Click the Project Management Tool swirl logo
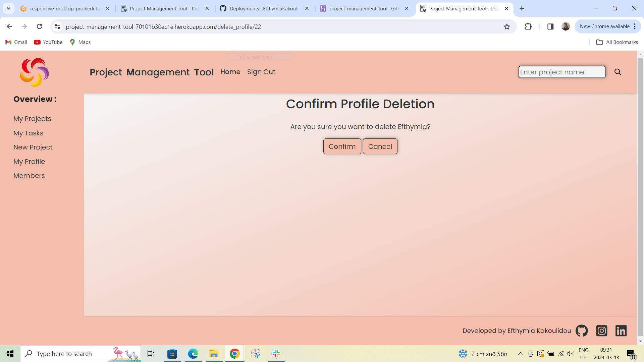Screen dimensions: 644x362 (34, 72)
